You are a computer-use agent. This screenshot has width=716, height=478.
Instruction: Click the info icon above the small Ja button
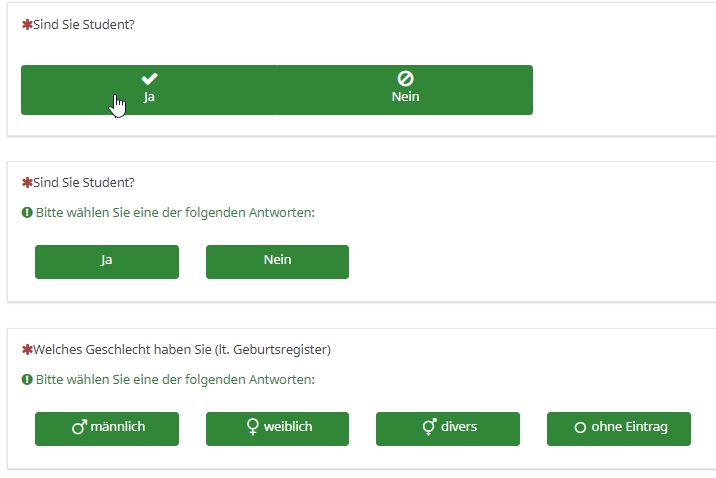27,213
